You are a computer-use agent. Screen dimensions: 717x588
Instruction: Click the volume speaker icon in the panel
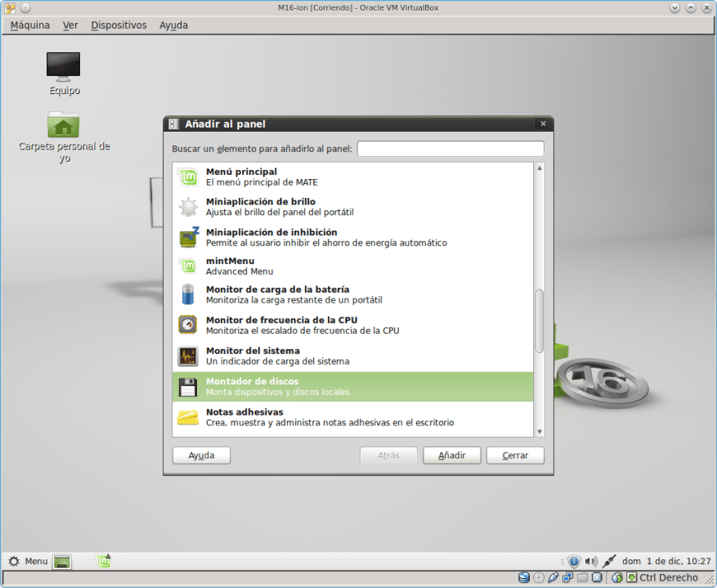591,561
